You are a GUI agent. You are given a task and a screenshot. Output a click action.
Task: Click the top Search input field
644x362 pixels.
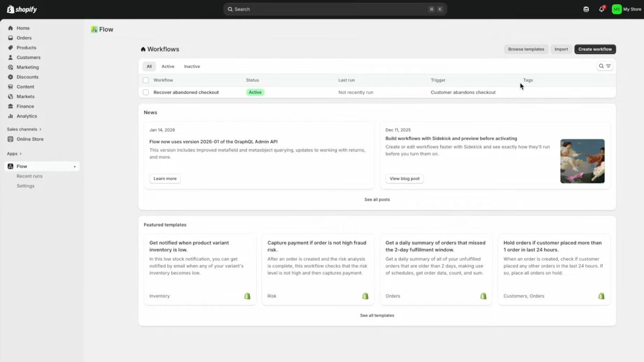335,9
